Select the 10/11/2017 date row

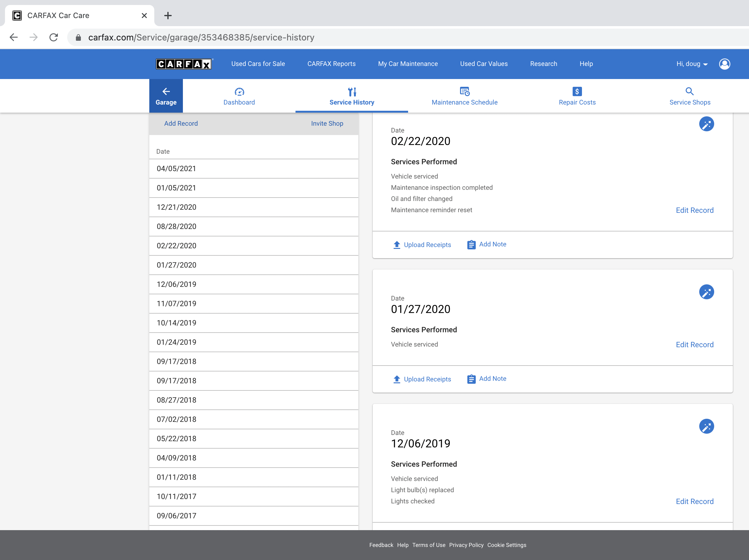[254, 497]
